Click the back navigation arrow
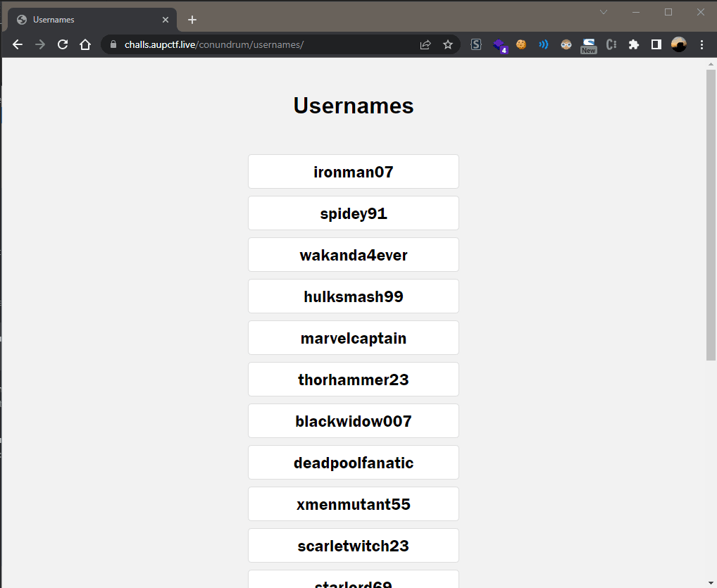Viewport: 717px width, 588px height. 17,44
